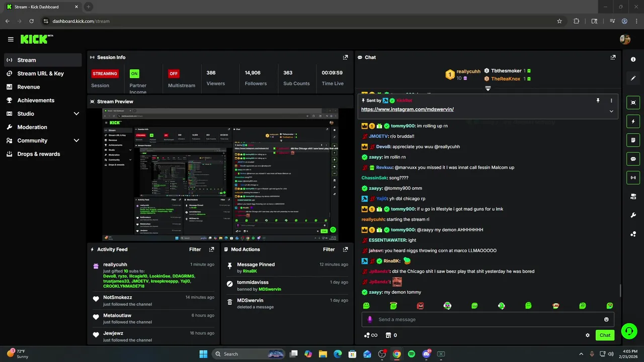Open the info icon in right sidebar

633,59
